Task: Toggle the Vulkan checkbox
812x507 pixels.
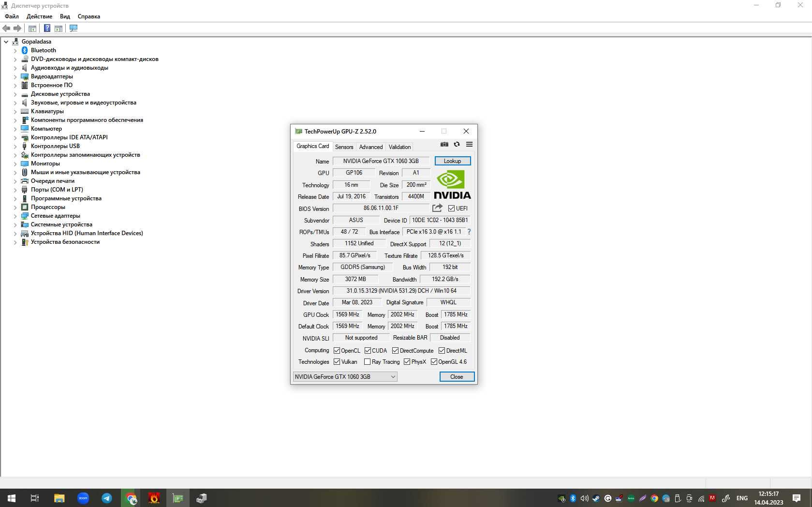Action: point(337,362)
